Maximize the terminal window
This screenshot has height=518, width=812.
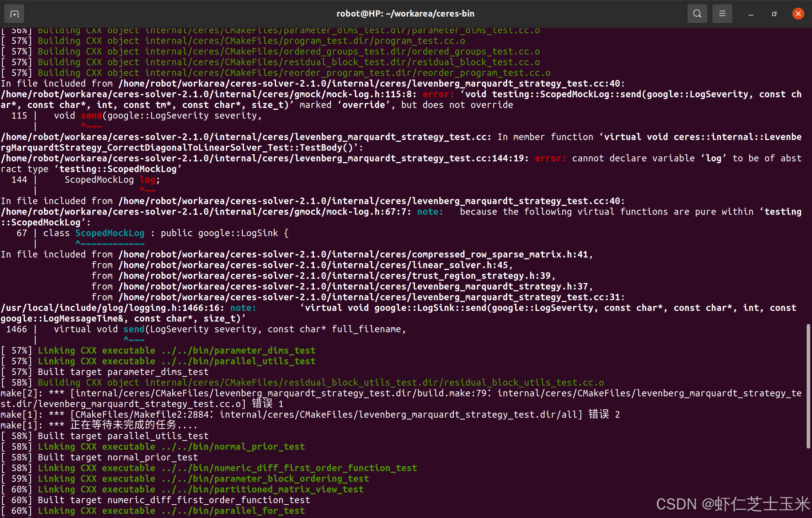(x=774, y=14)
